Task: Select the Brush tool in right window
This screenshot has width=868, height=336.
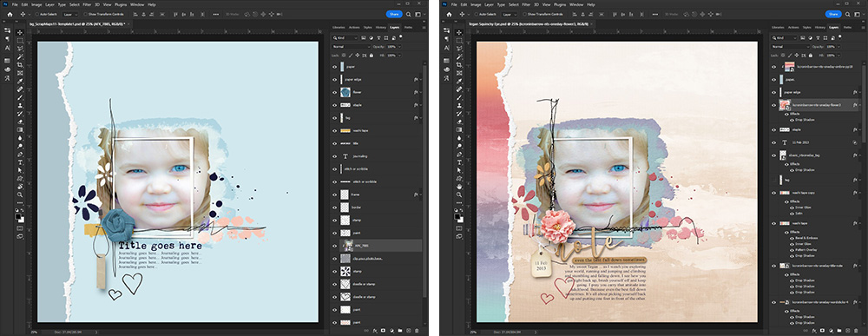Action: coord(459,97)
